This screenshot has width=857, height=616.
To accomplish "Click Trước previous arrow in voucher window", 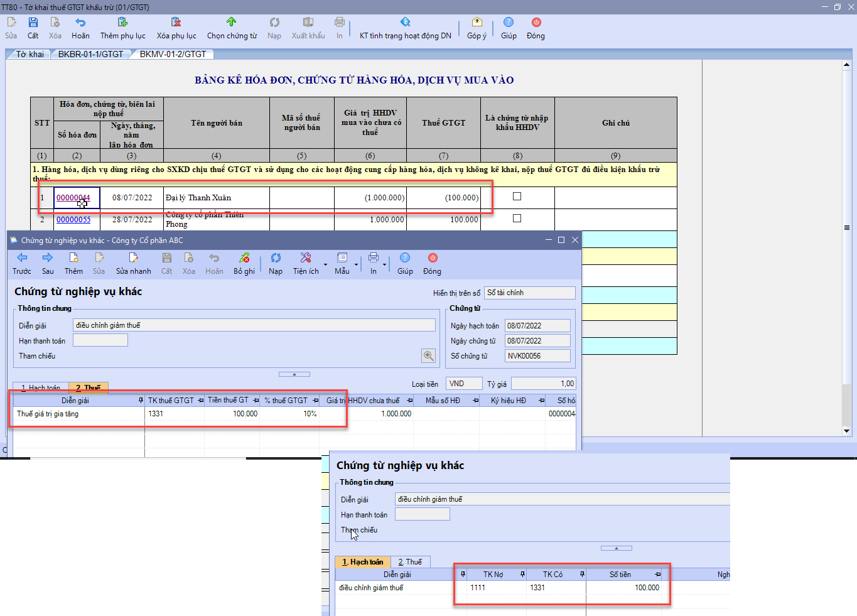I will [22, 257].
